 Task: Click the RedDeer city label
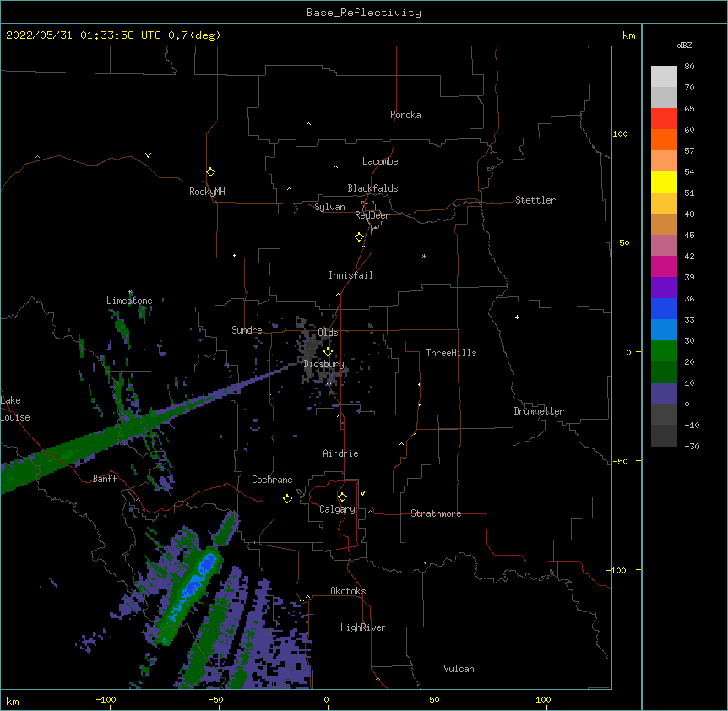click(x=372, y=215)
